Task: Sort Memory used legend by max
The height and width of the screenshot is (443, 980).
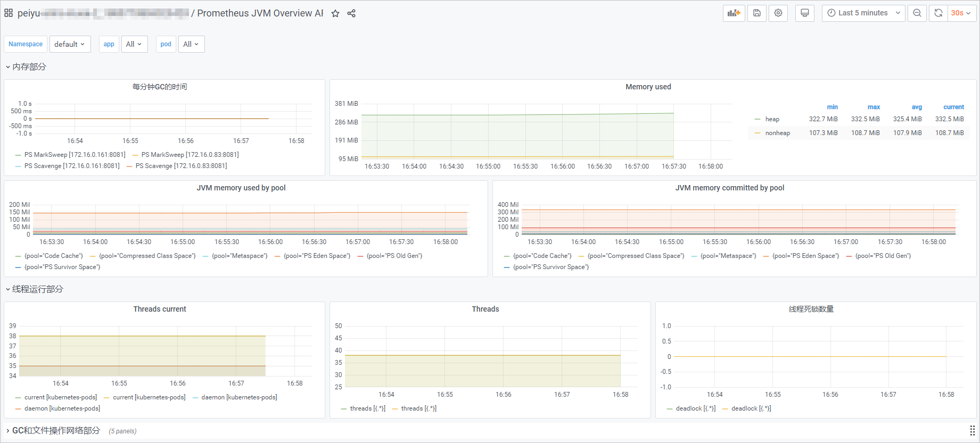Action: (x=874, y=107)
